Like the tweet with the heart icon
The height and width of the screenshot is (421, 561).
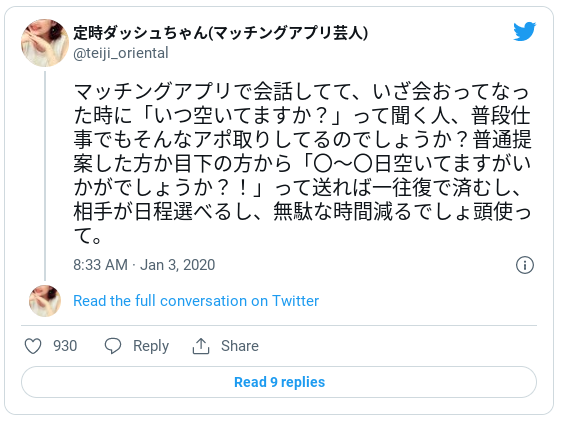tap(33, 346)
